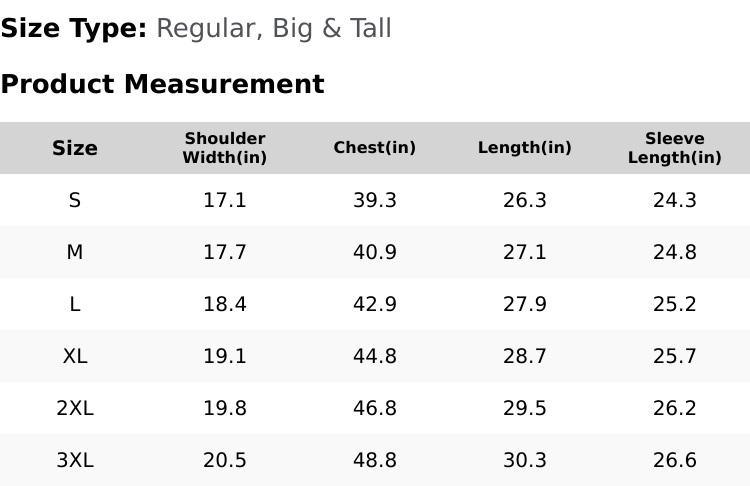Click the XL size row label
Image resolution: width=750 pixels, height=486 pixels.
75,356
